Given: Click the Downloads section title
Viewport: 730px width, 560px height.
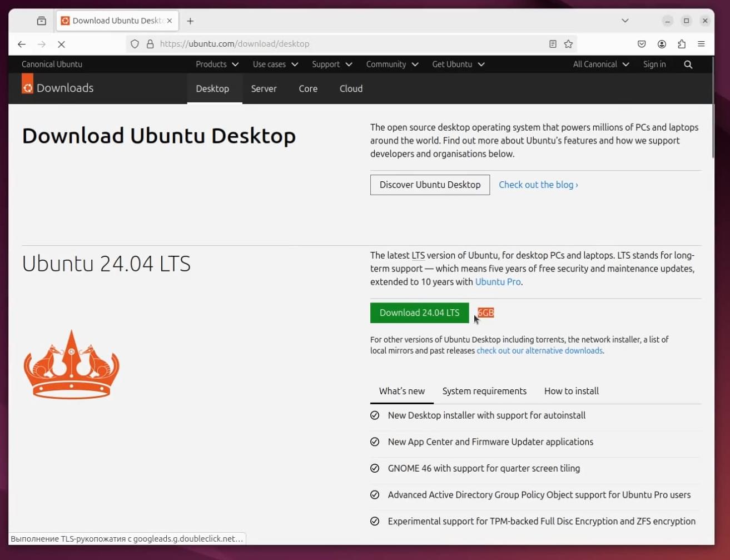Looking at the screenshot, I should [x=65, y=88].
